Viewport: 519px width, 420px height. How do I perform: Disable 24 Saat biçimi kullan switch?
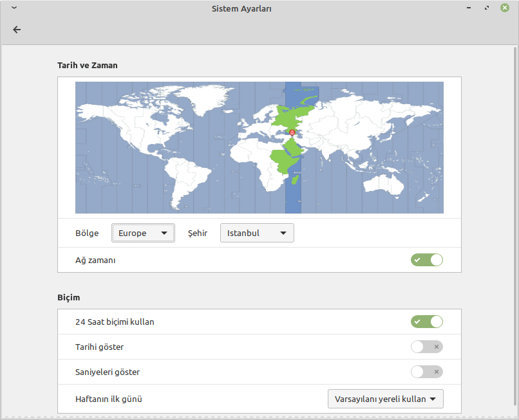tap(427, 322)
